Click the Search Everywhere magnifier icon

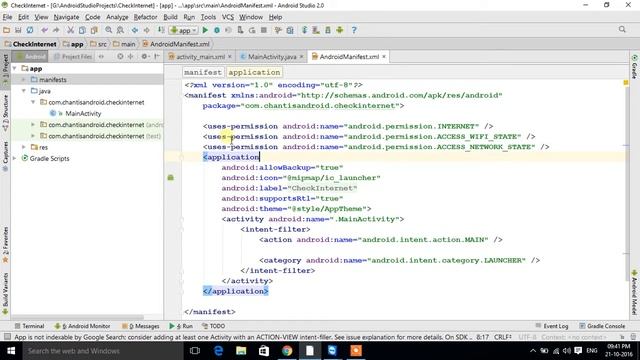click(622, 30)
